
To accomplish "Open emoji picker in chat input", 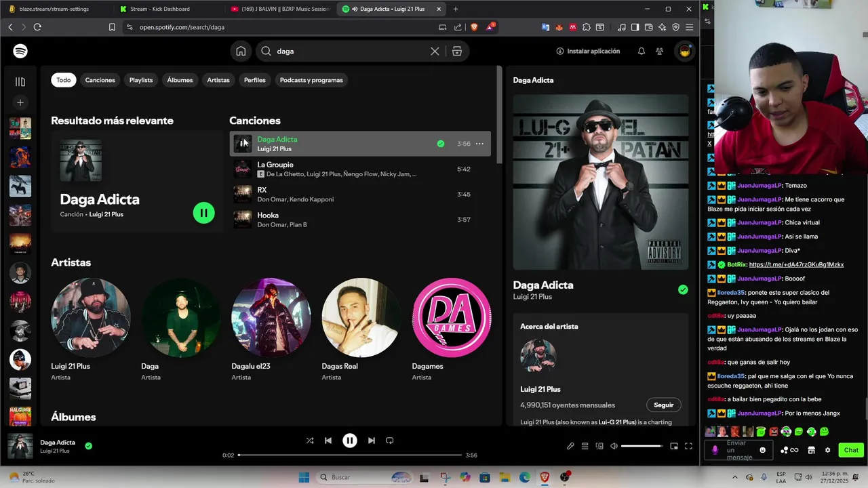I will click(763, 450).
